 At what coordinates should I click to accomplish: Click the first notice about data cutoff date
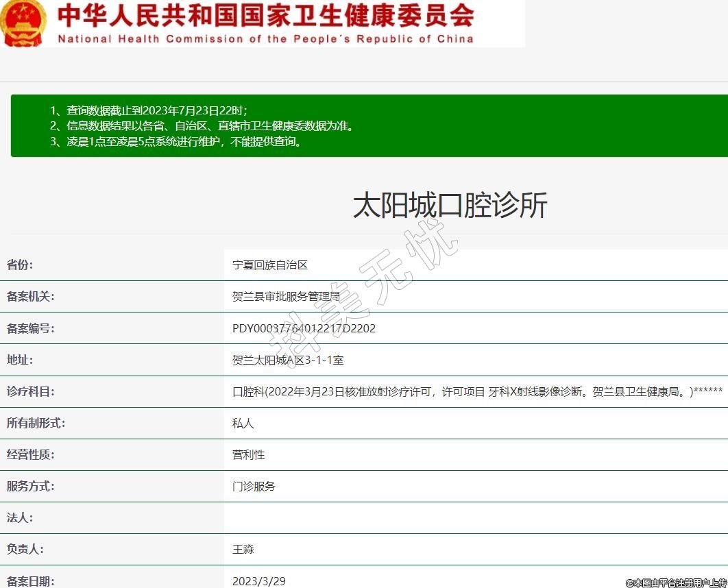pos(148,110)
